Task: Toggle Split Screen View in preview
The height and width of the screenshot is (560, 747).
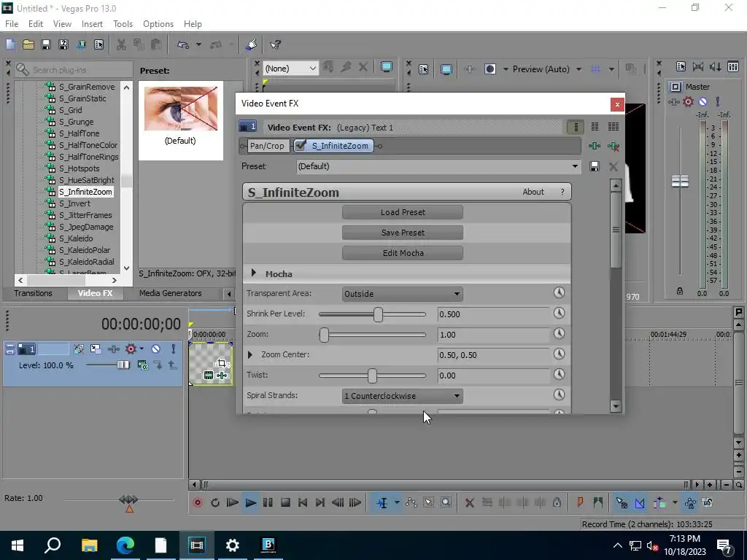Action: point(489,69)
